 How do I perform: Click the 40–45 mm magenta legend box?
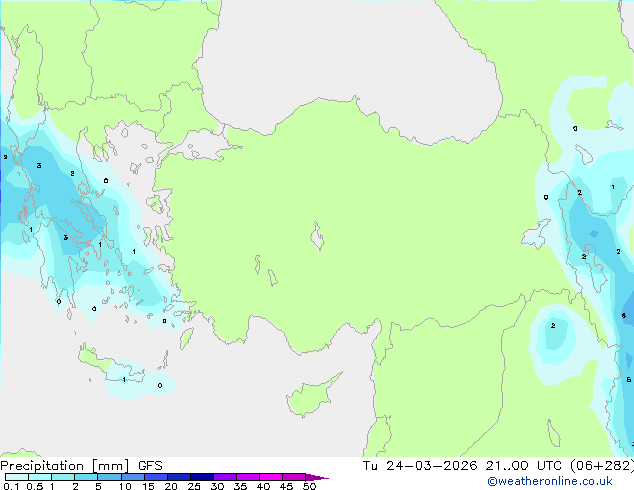pos(271,477)
